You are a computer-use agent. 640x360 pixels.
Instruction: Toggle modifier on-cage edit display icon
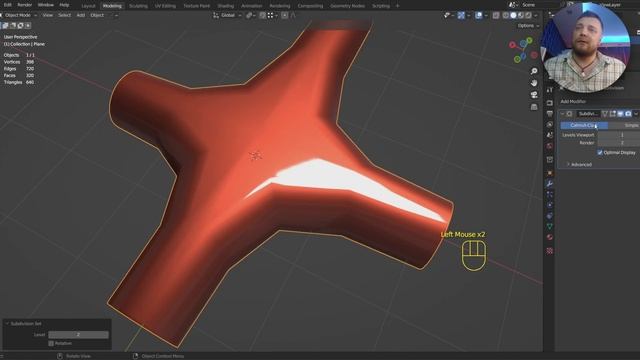tap(605, 114)
